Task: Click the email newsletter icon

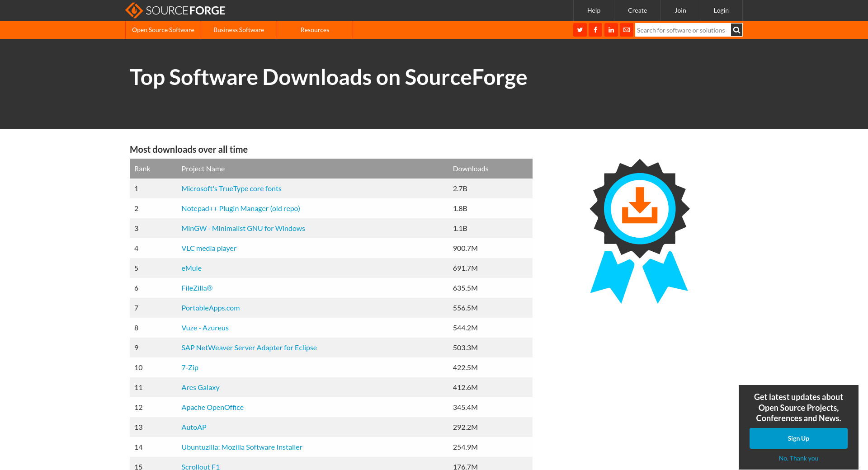Action: click(x=627, y=30)
